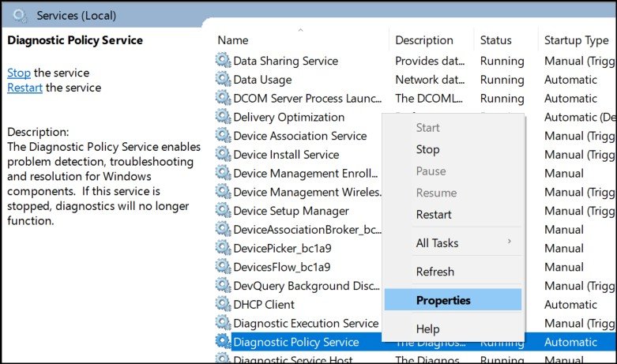Expand the All Tasks submenu arrow
Screen dimensions: 617x364
click(509, 242)
